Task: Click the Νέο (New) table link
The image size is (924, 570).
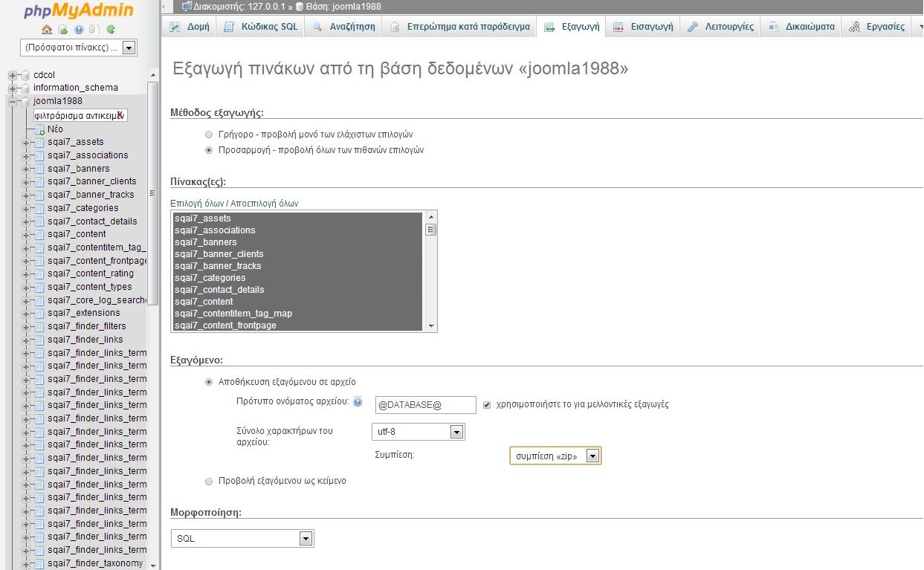Action: coord(55,129)
